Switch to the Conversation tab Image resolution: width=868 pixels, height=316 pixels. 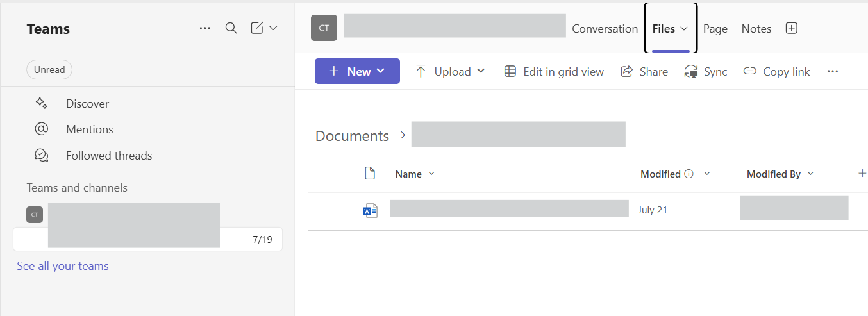coord(605,29)
